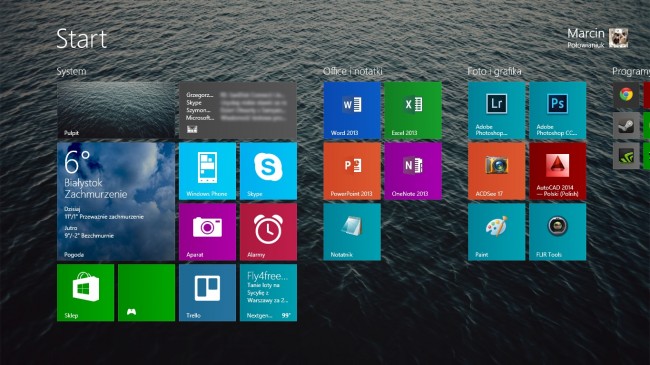Open the green Xbox games tile
Viewport: 650px width, 365px height.
pos(146,293)
